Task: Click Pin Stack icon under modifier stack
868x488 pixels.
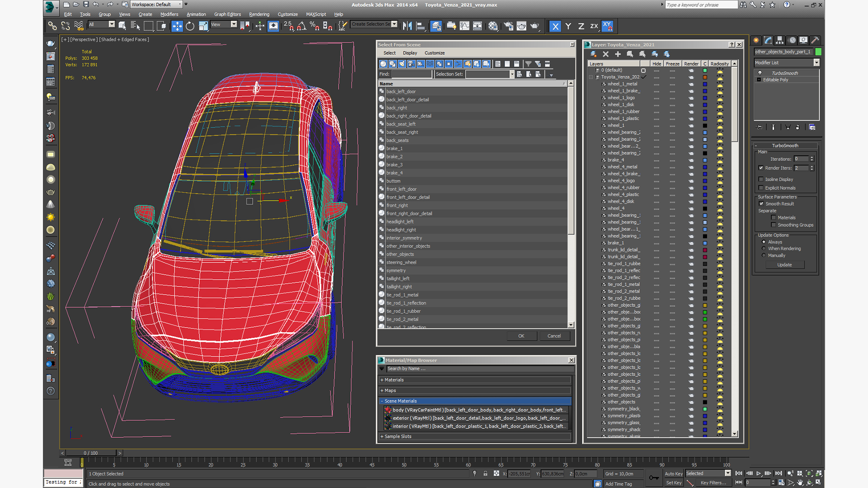Action: (759, 127)
